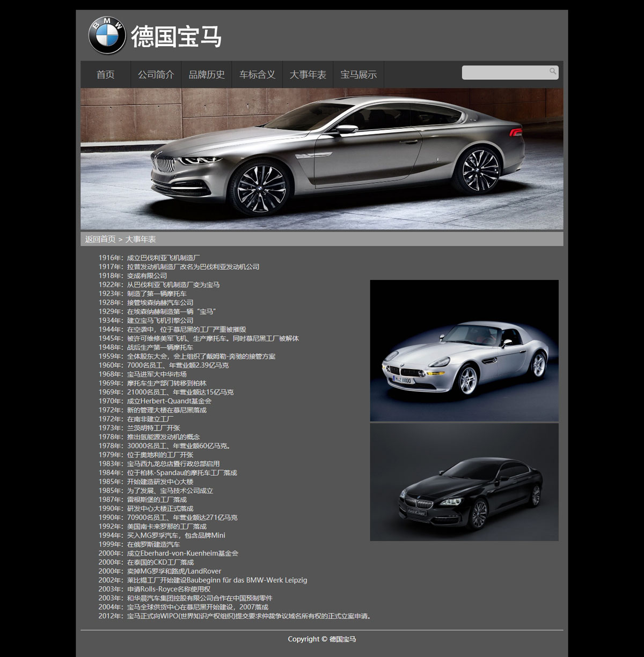Select the 2000年 在泰国的CKD工厂落成 line
Screen dimensions: 644x657
(x=146, y=563)
